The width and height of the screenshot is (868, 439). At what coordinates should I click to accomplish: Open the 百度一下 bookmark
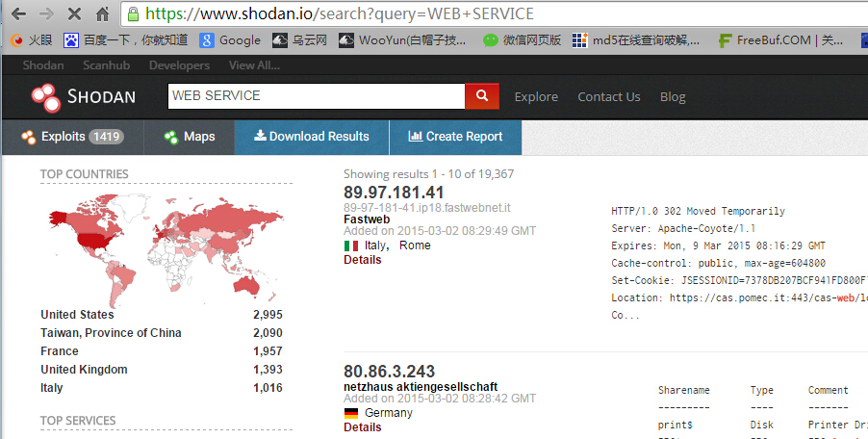point(125,40)
